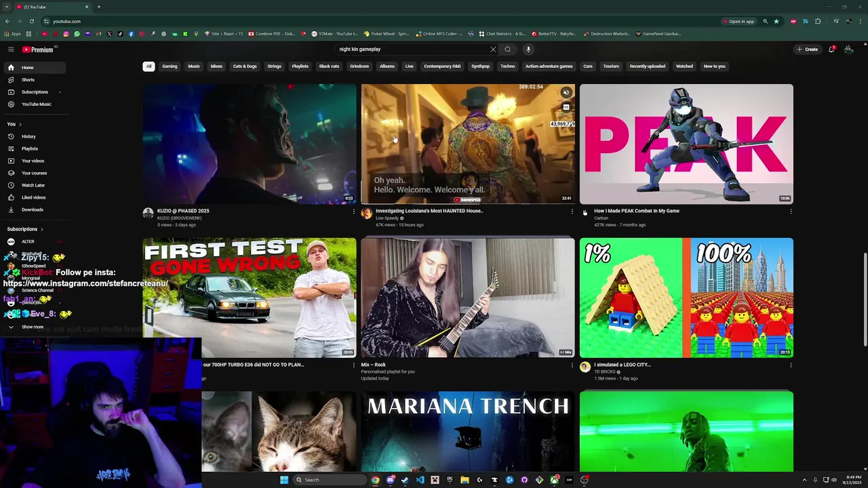
Task: Open Shorts from the sidebar
Action: 34,80
